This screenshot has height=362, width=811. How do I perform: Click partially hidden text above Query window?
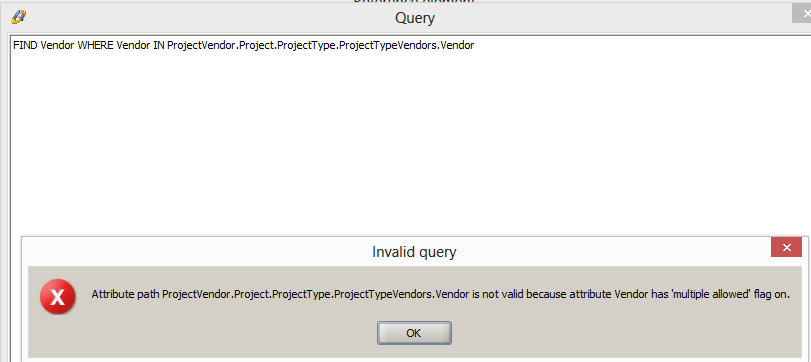pos(414,2)
